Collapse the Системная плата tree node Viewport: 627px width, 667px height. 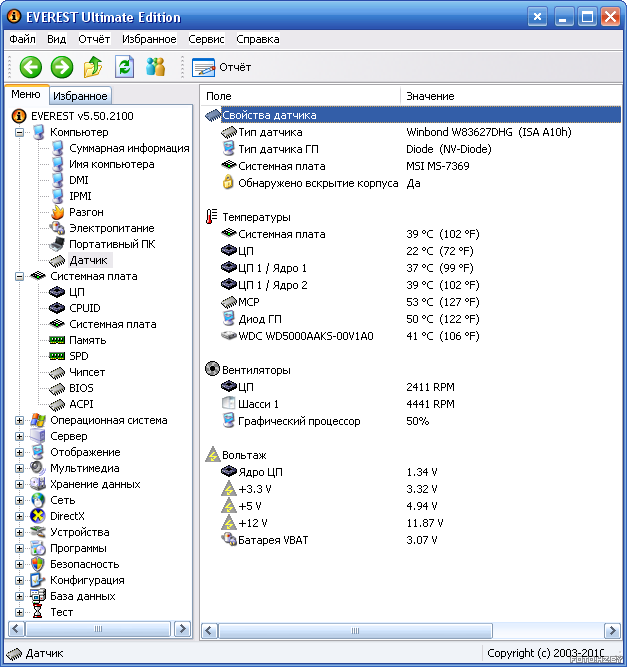point(19,276)
